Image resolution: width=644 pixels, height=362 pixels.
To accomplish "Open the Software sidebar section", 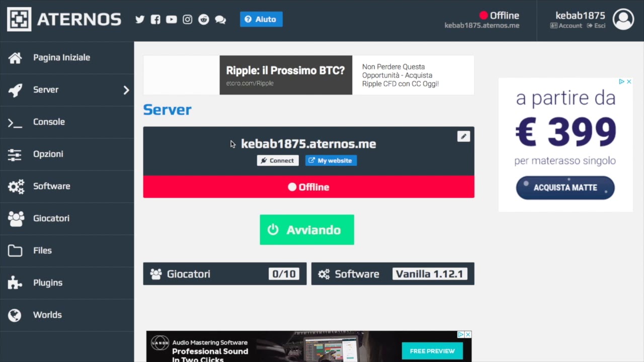I will pyautogui.click(x=67, y=186).
